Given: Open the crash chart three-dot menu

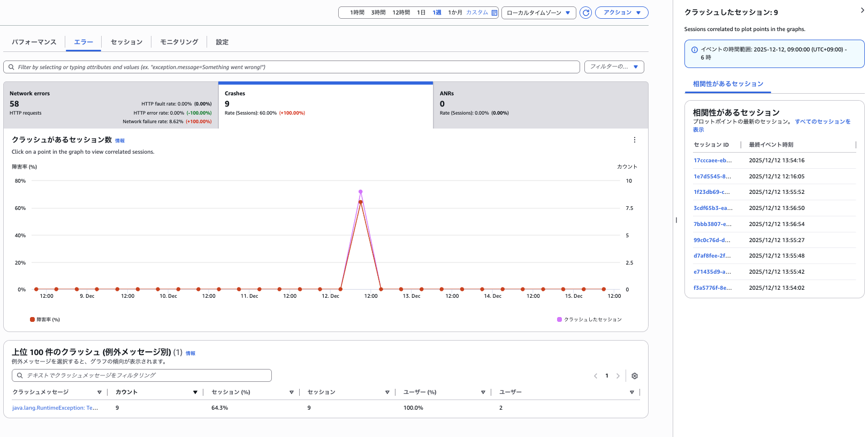Looking at the screenshot, I should pos(635,140).
